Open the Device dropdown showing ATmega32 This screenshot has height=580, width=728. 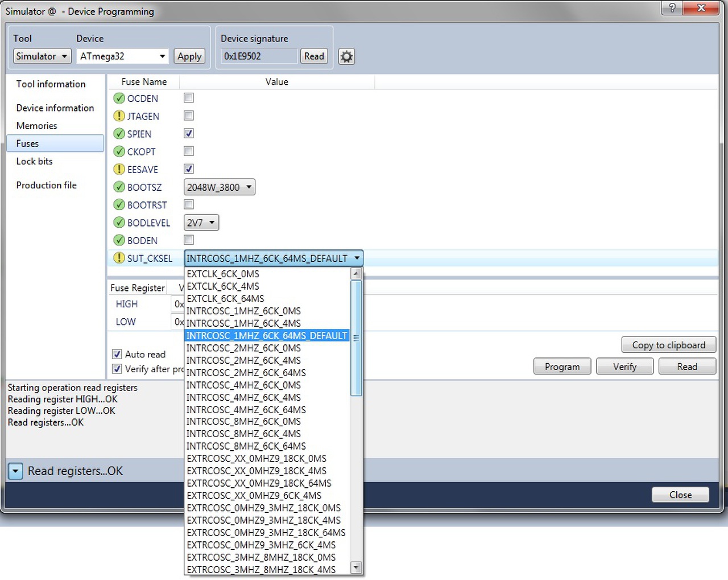[123, 56]
